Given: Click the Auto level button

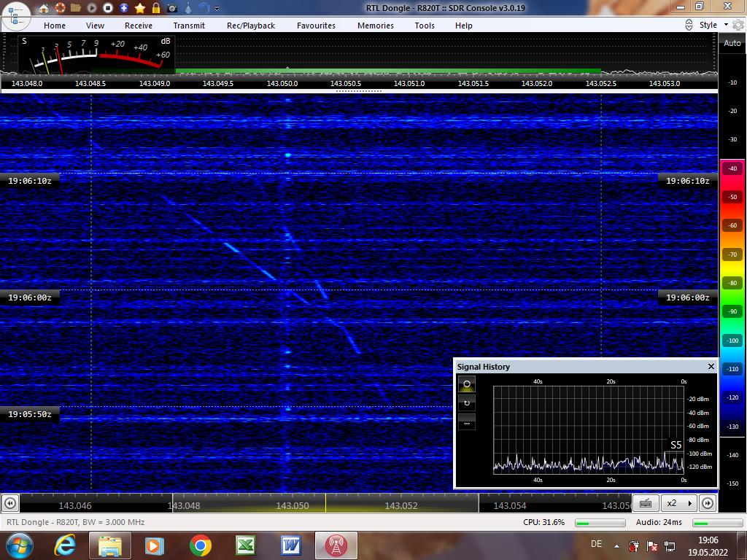Looking at the screenshot, I should click(x=732, y=43).
